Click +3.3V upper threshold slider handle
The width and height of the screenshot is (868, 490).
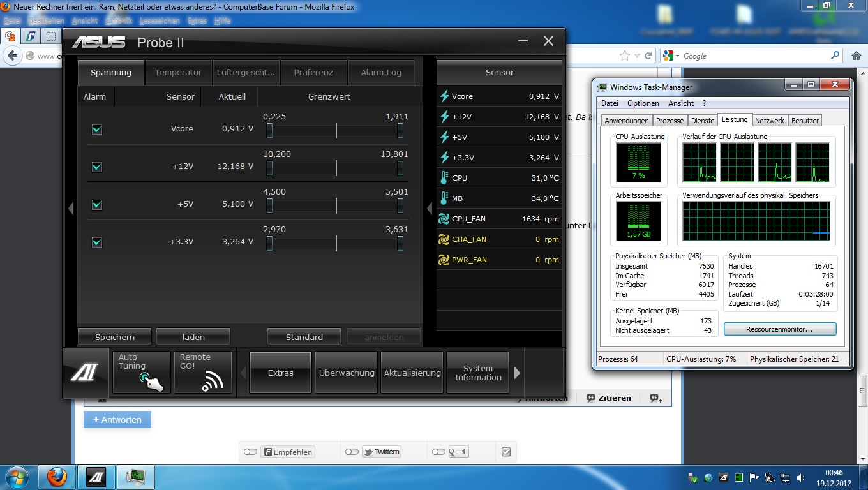tap(400, 244)
